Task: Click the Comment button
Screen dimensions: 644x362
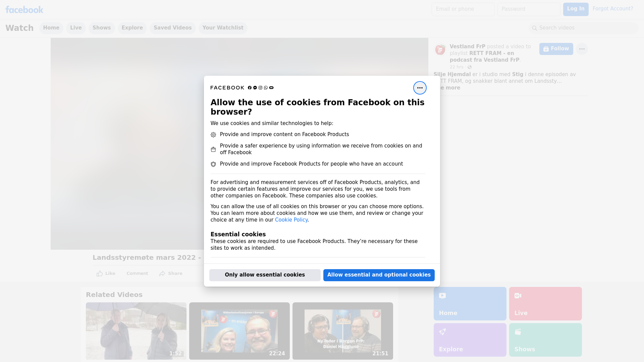Action: point(137,274)
